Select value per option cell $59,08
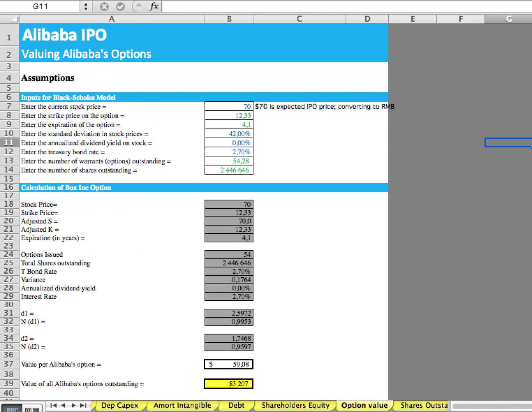This screenshot has width=532, height=412. coord(229,364)
